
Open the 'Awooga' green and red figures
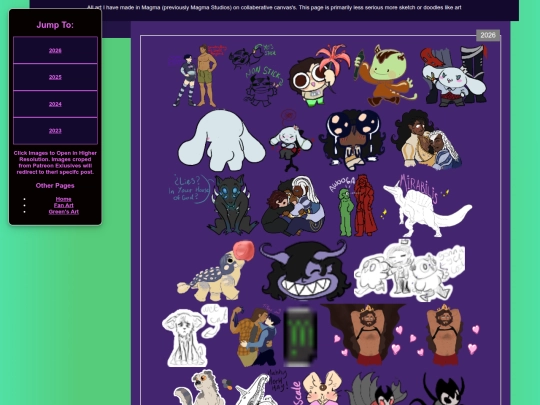(x=354, y=205)
